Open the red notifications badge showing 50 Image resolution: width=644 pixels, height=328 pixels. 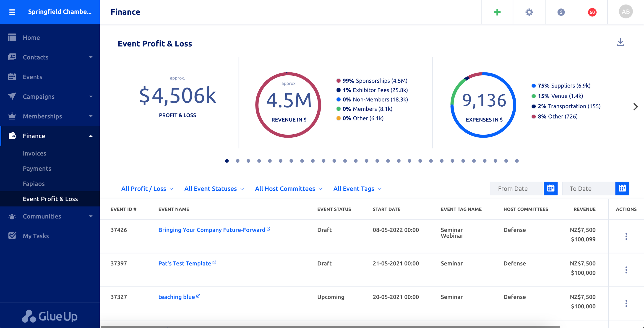click(592, 12)
